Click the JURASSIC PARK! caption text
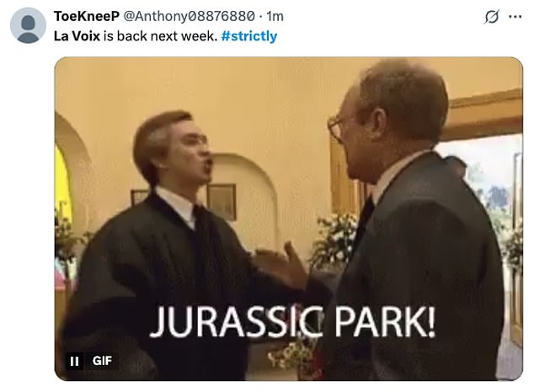 click(292, 321)
